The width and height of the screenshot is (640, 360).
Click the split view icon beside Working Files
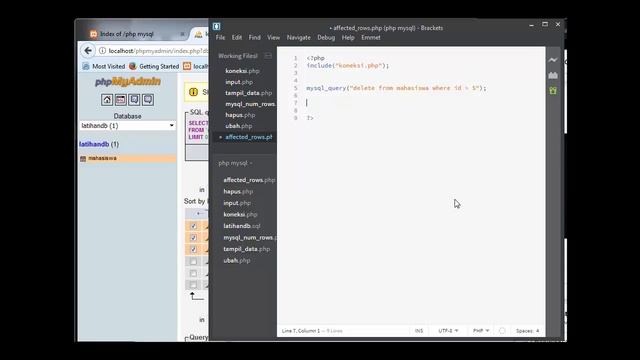click(268, 56)
